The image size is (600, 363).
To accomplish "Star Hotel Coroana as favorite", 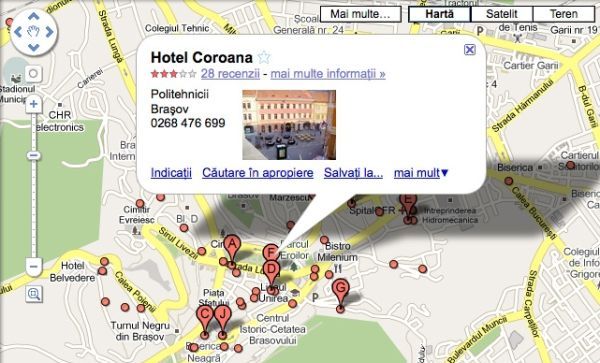I will tap(264, 57).
